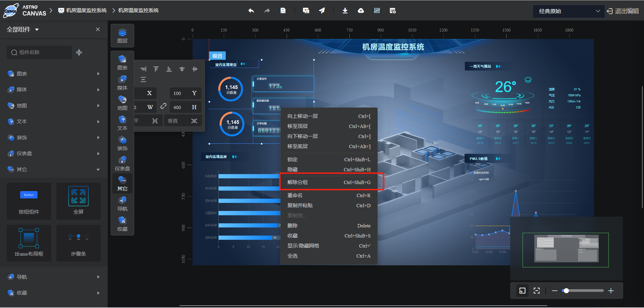The width and height of the screenshot is (644, 308).
Task: Click the align right icon
Action: pos(143,69)
